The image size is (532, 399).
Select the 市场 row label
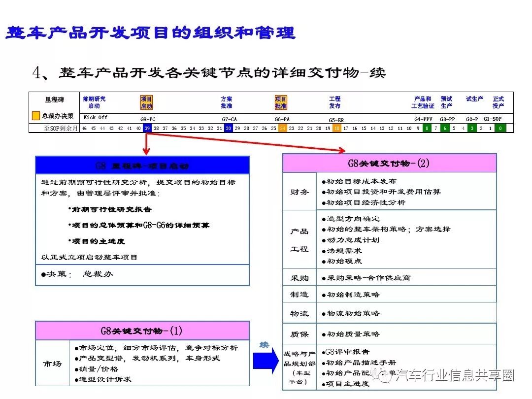coord(53,363)
